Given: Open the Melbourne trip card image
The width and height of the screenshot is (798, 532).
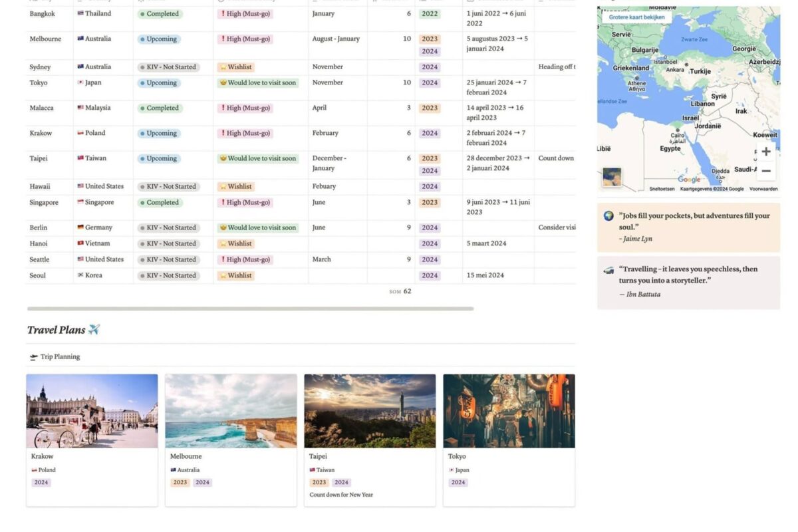Looking at the screenshot, I should [231, 411].
